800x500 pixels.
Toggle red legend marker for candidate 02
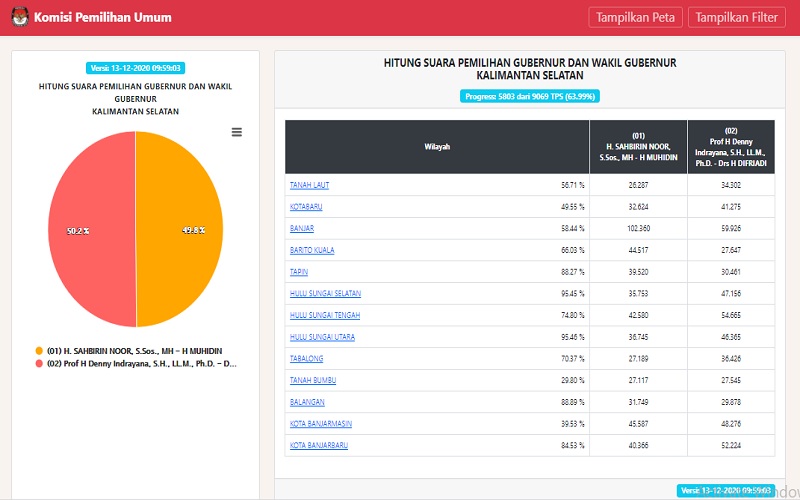click(x=39, y=364)
